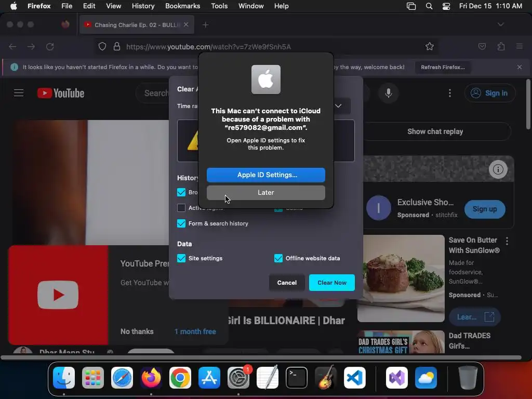The height and width of the screenshot is (399, 532).
Task: Click the page vertical scrollbar
Action: tap(528, 104)
